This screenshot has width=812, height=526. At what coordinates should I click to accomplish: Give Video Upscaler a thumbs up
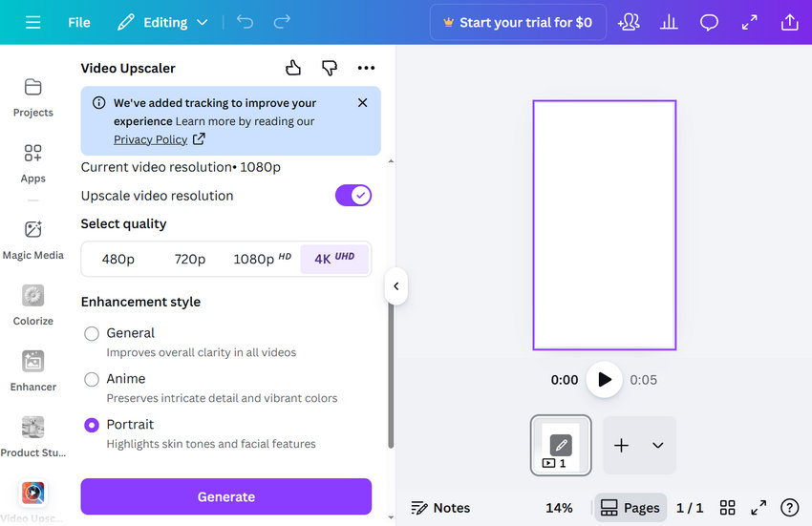(293, 68)
